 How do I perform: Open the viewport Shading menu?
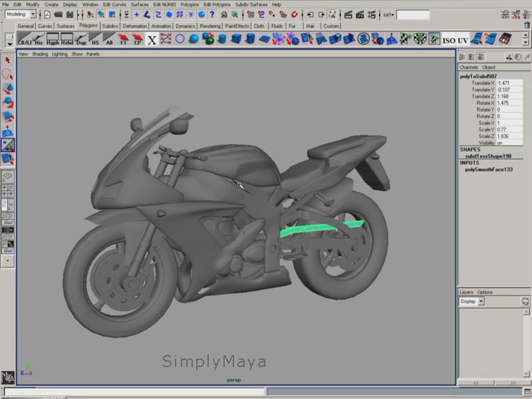point(40,54)
